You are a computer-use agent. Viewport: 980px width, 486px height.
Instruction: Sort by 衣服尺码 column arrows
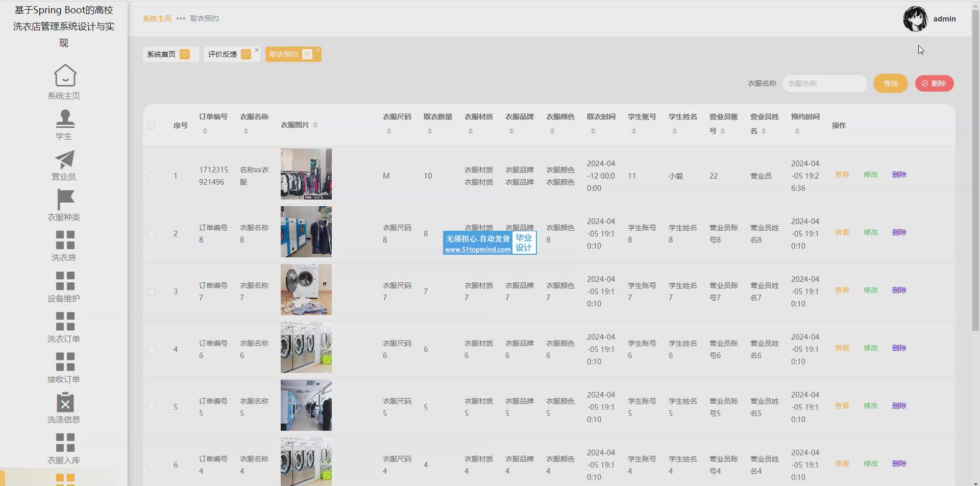pos(389,131)
